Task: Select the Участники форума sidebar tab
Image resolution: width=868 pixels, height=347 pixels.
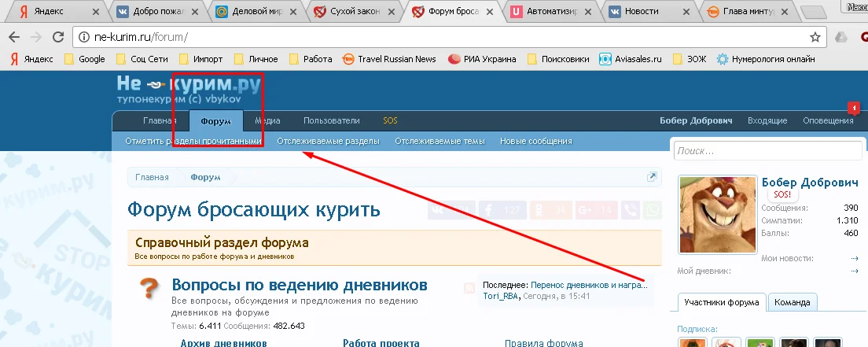Action: tap(721, 303)
